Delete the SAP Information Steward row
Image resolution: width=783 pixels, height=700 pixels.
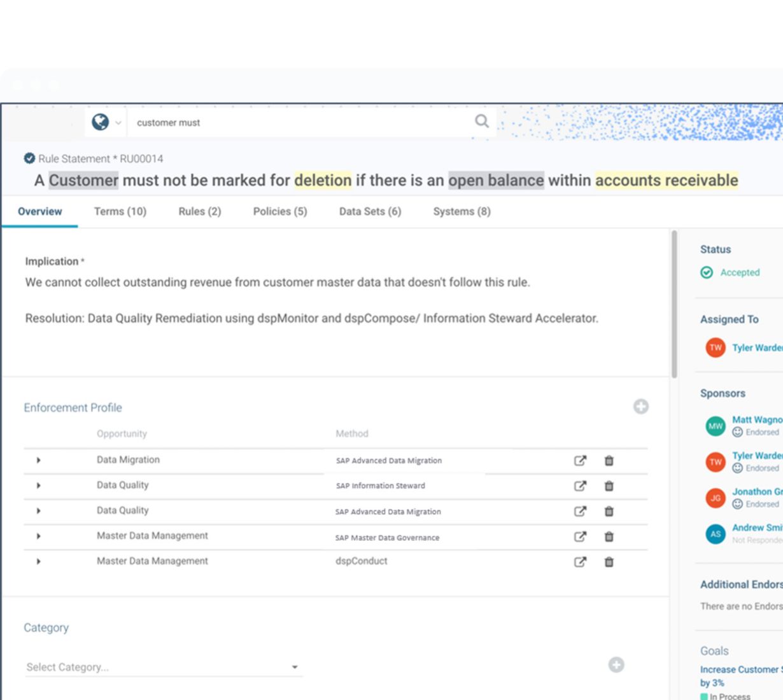pyautogui.click(x=609, y=486)
